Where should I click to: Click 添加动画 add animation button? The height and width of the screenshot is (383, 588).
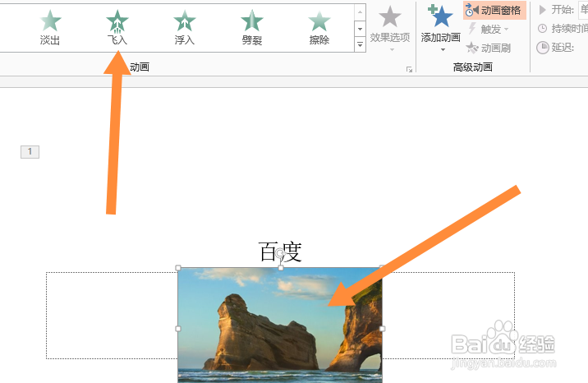441,28
